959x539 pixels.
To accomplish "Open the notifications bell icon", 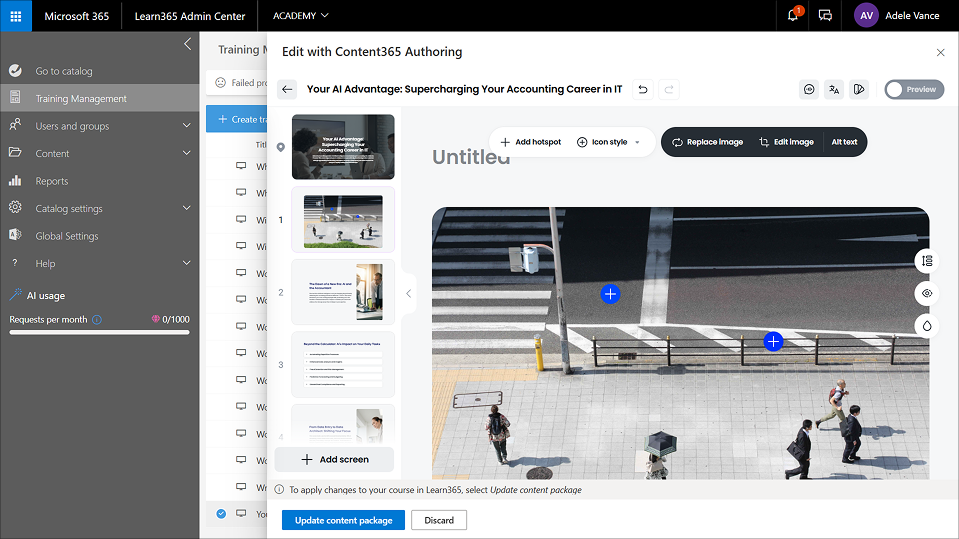I will (x=793, y=15).
